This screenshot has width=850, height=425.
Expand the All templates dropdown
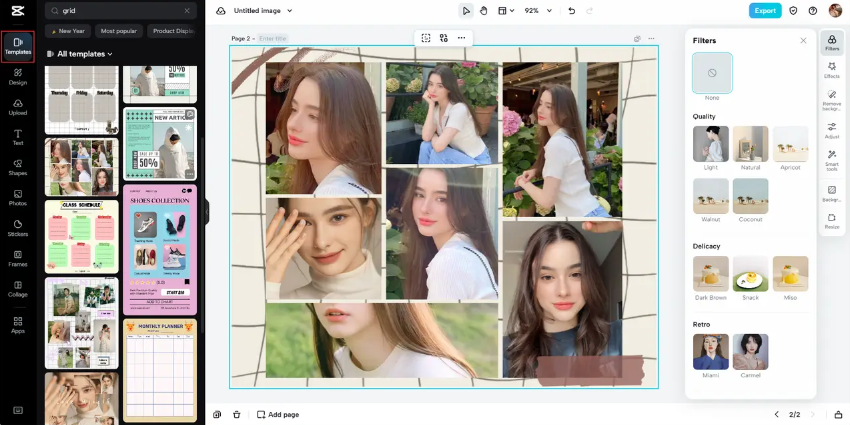tap(85, 54)
